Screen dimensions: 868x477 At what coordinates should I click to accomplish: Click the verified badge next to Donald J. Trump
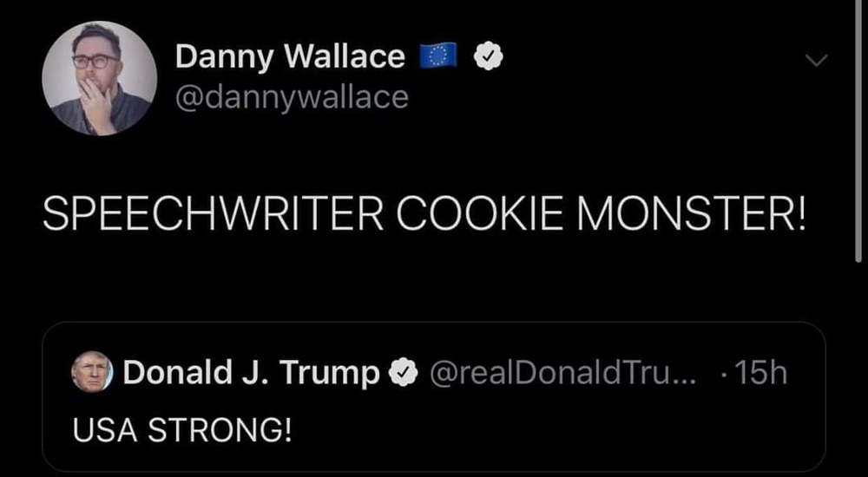point(400,374)
